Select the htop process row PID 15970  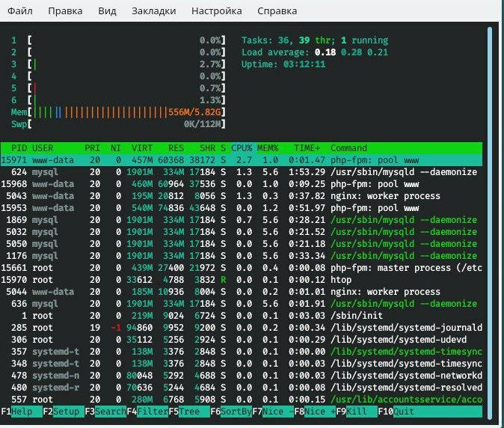point(242,280)
